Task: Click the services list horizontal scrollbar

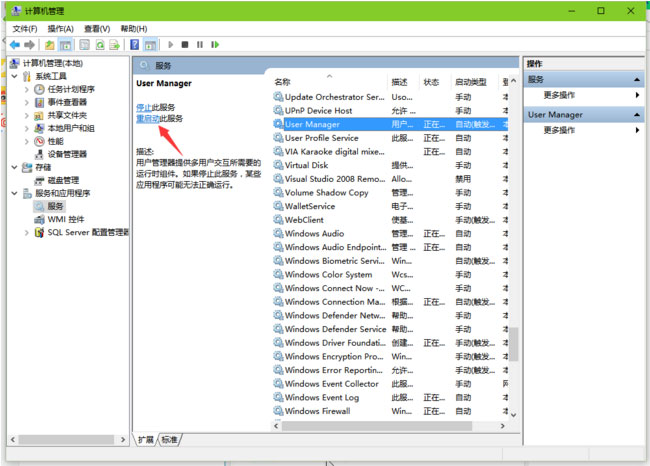Action: (x=376, y=426)
